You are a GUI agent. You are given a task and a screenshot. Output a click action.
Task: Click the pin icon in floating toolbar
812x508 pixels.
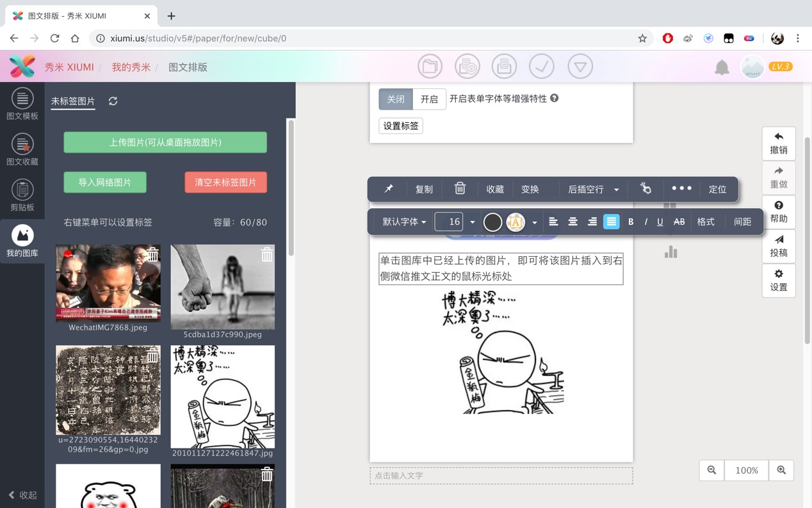click(389, 189)
